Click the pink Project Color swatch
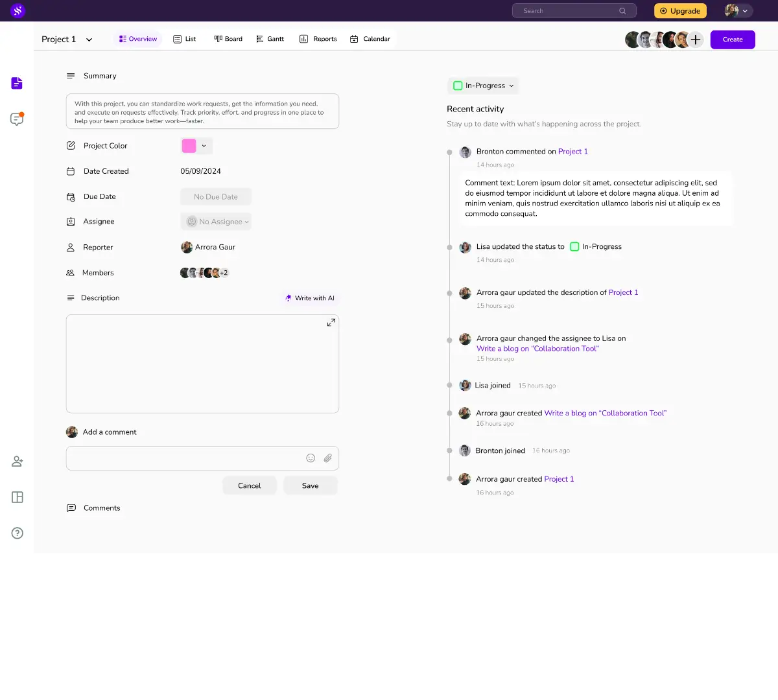778x700 pixels. tap(189, 146)
